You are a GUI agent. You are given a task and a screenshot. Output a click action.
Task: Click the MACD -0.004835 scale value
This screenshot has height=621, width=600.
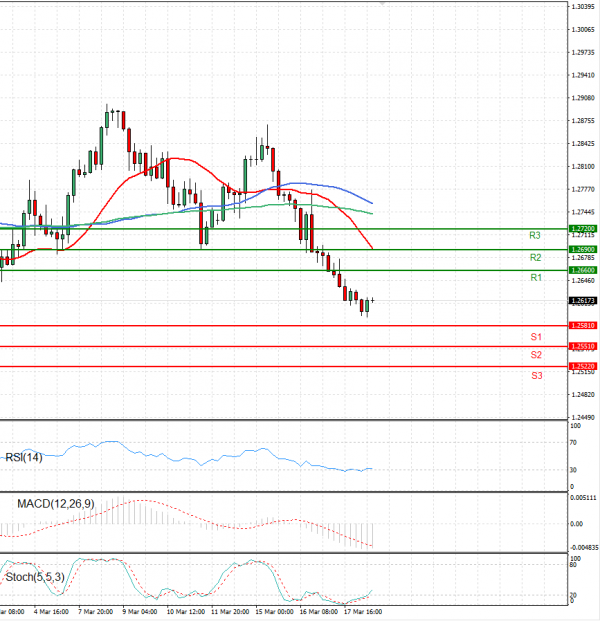coord(584,548)
